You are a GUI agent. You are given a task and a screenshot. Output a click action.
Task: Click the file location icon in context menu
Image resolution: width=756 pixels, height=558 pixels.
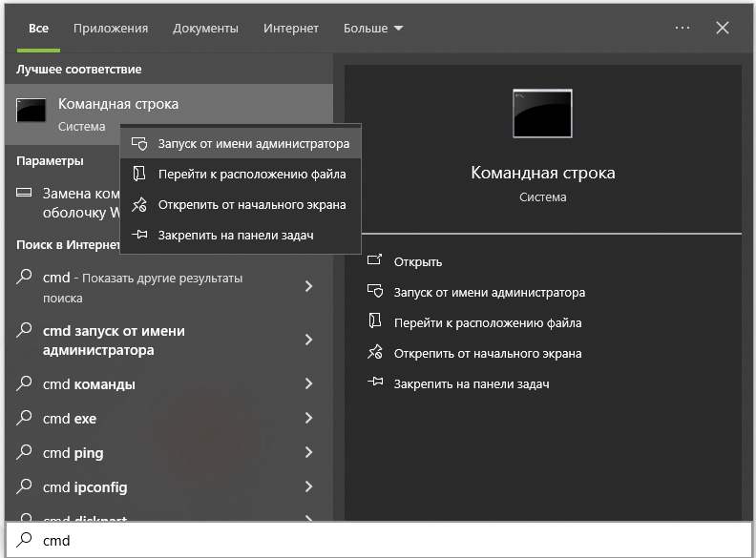tap(139, 174)
